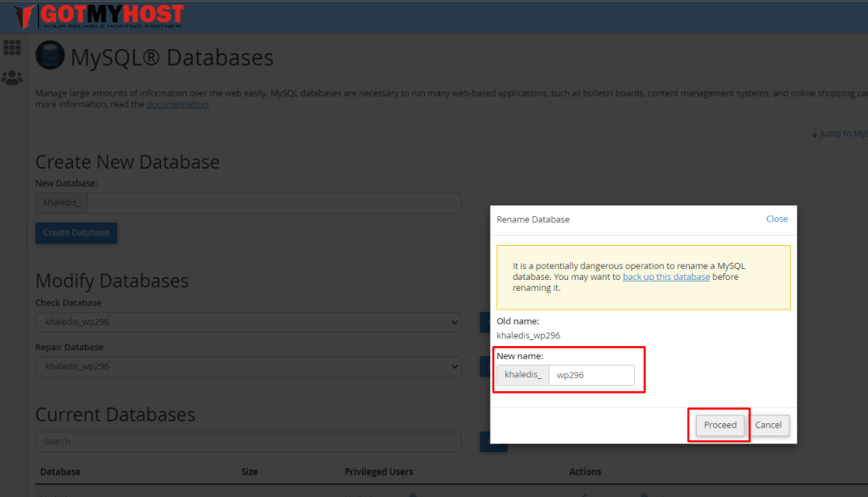Expand the Repair Database dropdown
Viewport: 868px width, 497px height.
click(248, 366)
